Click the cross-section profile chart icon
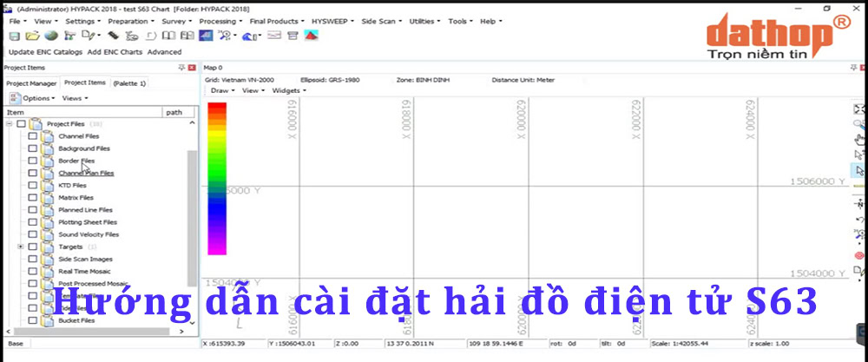 pos(274,36)
